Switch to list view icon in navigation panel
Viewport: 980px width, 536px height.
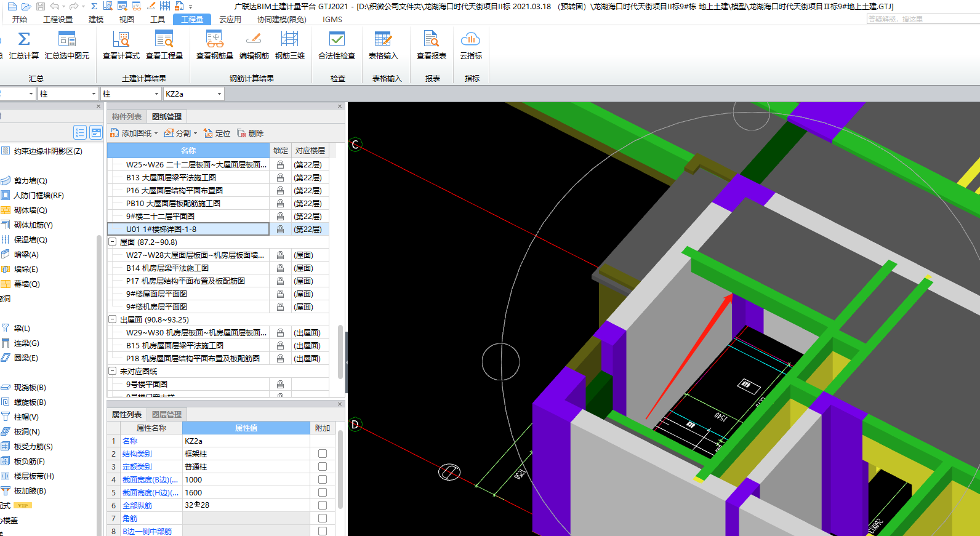tap(80, 132)
